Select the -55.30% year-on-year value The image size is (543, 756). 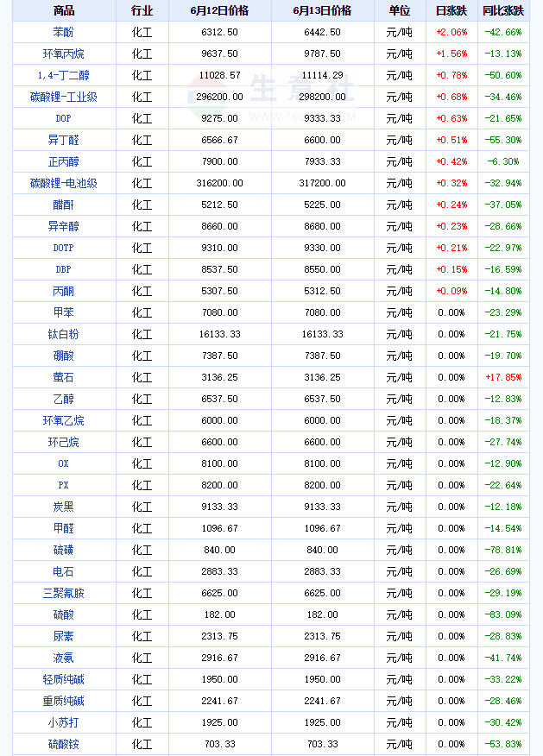503,141
